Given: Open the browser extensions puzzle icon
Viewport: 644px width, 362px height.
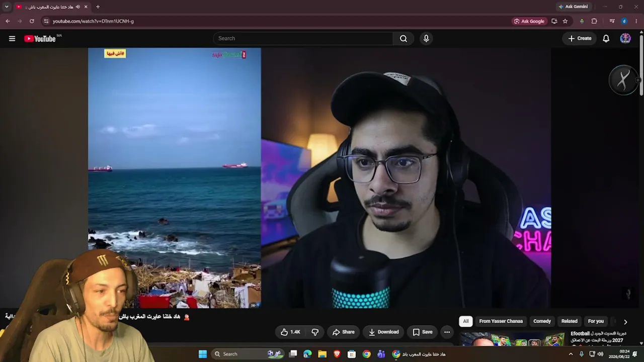Looking at the screenshot, I should point(594,21).
